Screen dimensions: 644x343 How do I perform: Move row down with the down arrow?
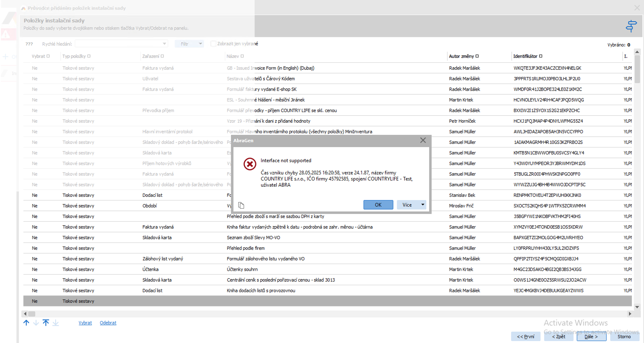pyautogui.click(x=36, y=323)
